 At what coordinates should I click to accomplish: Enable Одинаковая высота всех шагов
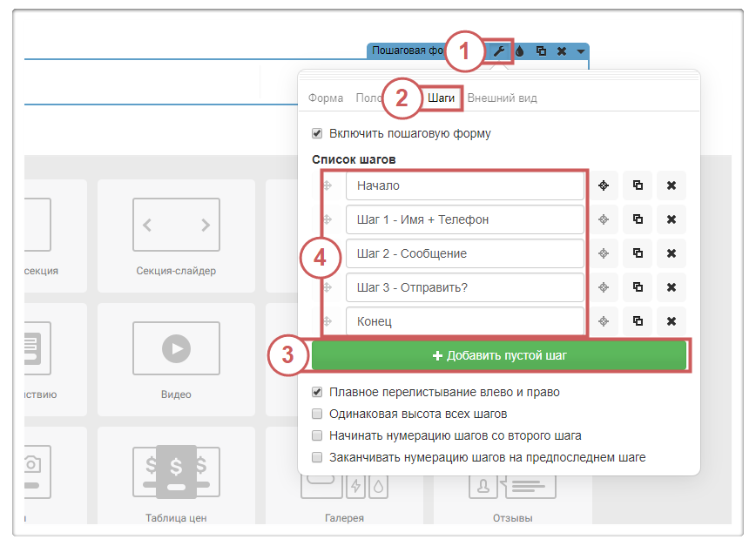(x=318, y=414)
